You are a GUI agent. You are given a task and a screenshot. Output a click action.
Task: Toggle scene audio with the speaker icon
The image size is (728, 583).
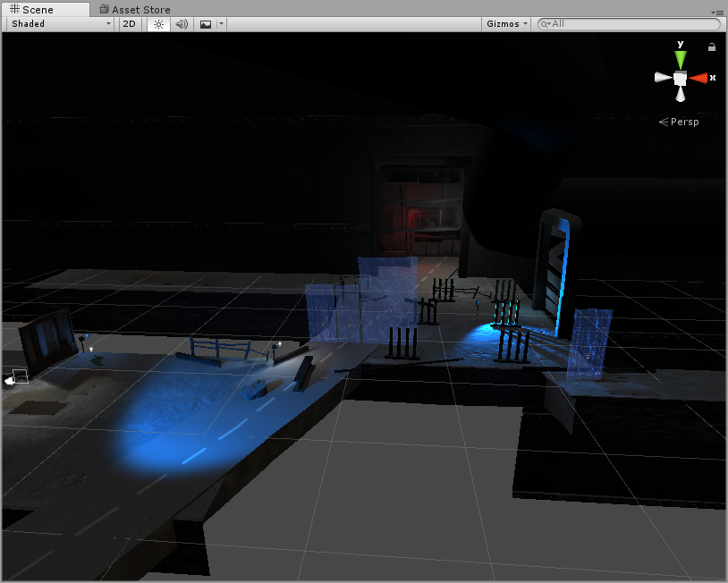(x=182, y=24)
